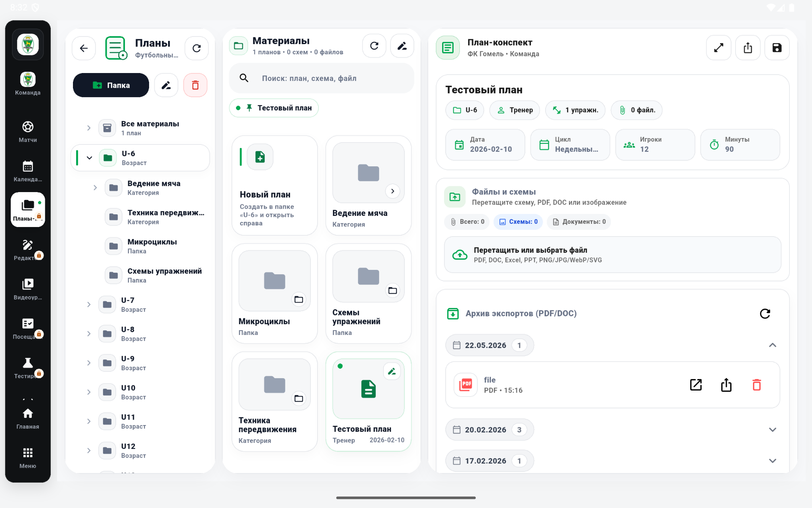This screenshot has width=812, height=508.
Task: Open arrow on Ведение мяча card
Action: click(x=393, y=191)
